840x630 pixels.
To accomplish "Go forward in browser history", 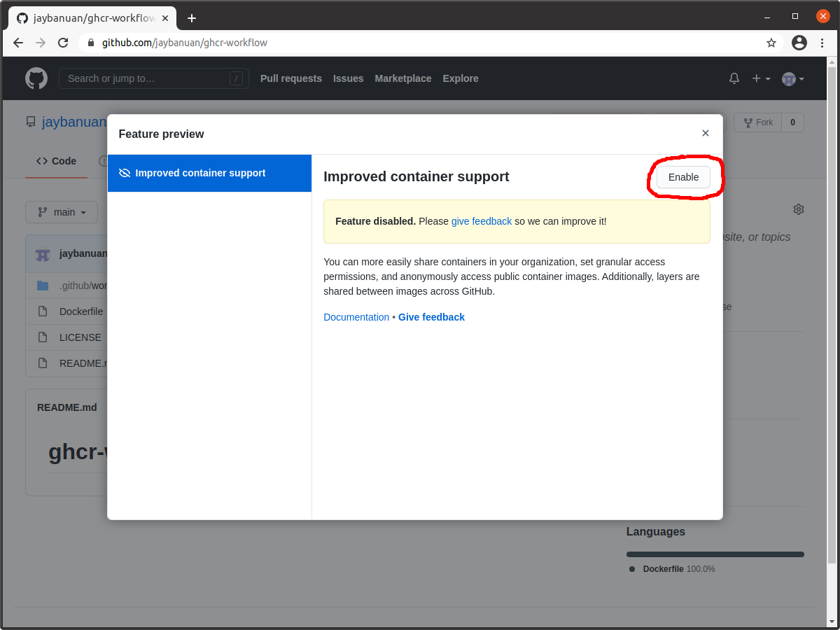I will pos(41,43).
